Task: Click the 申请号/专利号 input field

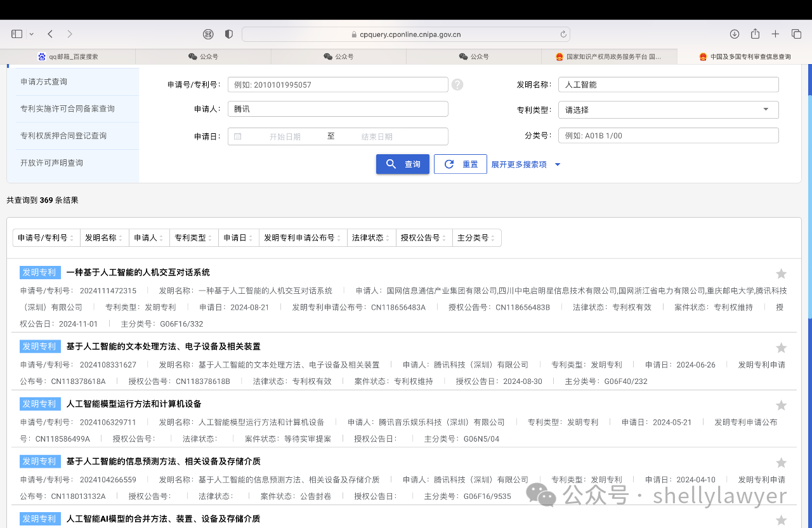Action: 338,84
